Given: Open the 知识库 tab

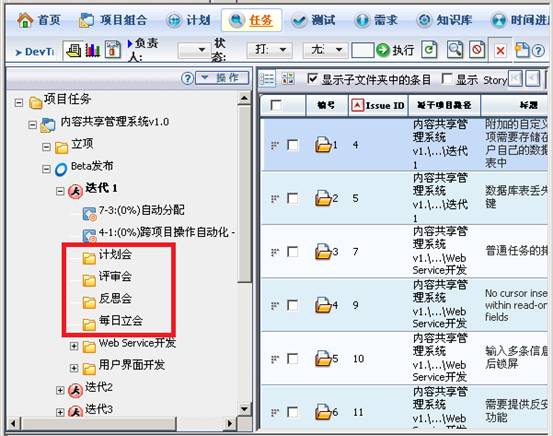Looking at the screenshot, I should (444, 20).
